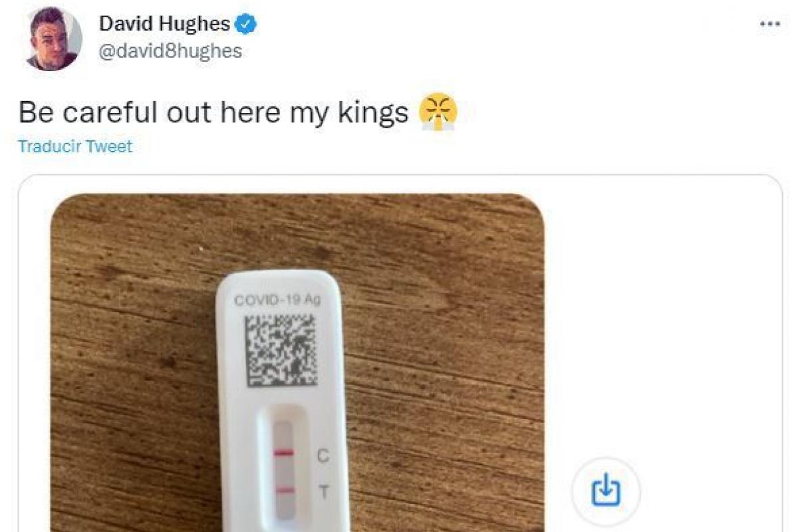Image resolution: width=798 pixels, height=532 pixels.
Task: Click the C control line marker
Action: (x=323, y=456)
